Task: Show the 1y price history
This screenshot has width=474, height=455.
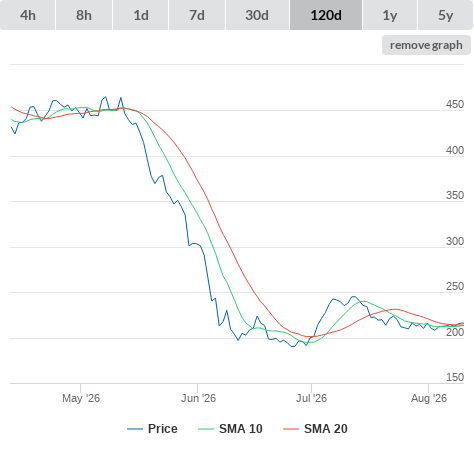Action: click(390, 15)
